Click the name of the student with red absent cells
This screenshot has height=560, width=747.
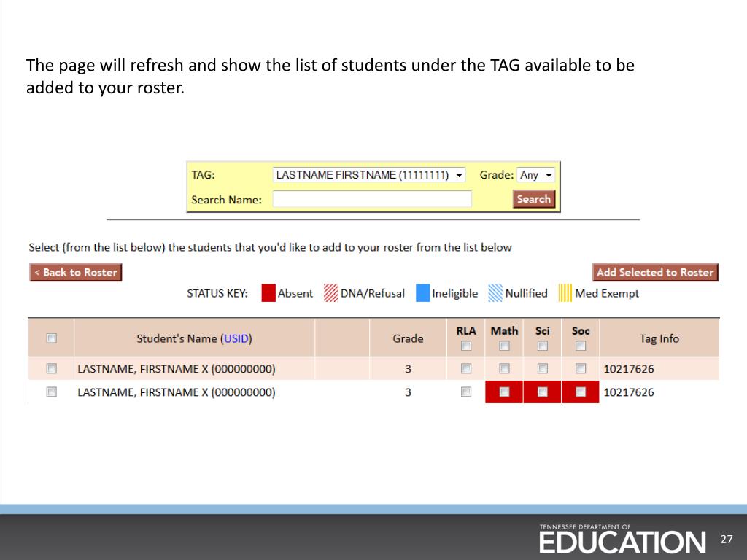point(177,392)
